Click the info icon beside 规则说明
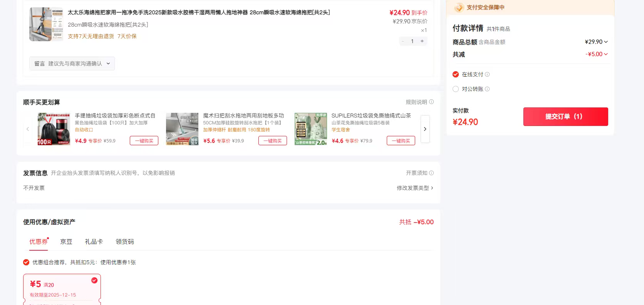This screenshot has width=644, height=305. click(x=431, y=102)
